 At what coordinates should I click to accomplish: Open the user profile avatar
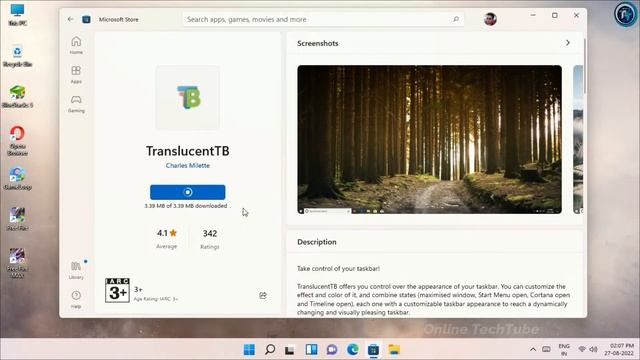pos(490,19)
